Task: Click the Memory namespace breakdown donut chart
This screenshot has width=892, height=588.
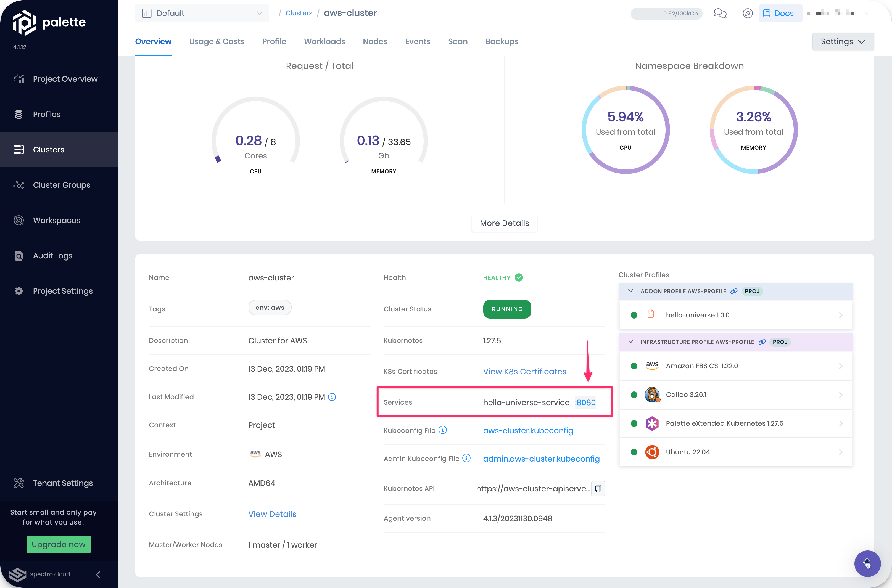Action: coord(754,130)
